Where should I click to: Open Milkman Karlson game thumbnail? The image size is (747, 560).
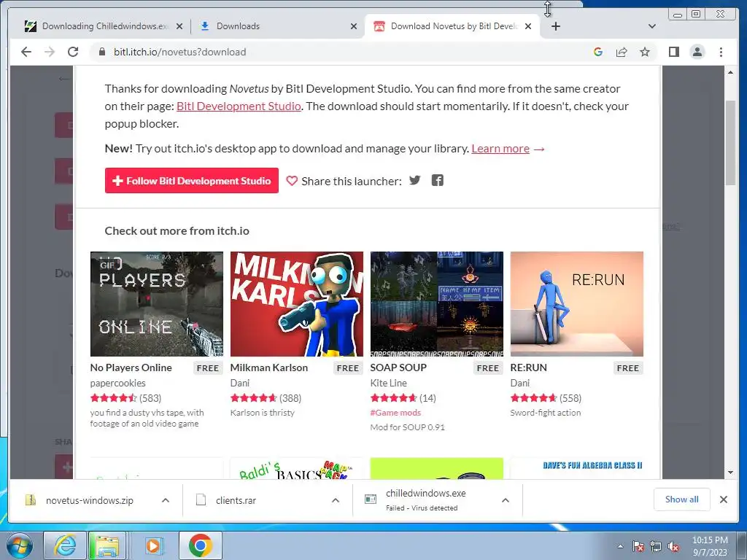pyautogui.click(x=297, y=304)
